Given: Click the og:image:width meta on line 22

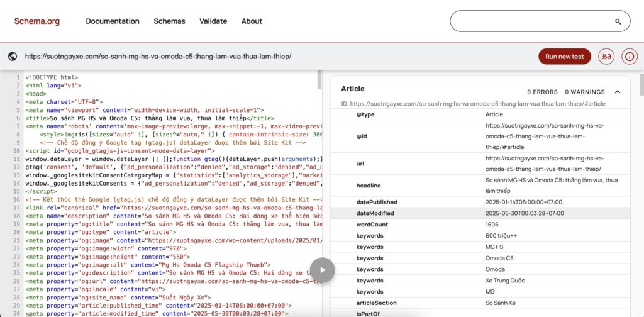Looking at the screenshot, I should (106, 248).
